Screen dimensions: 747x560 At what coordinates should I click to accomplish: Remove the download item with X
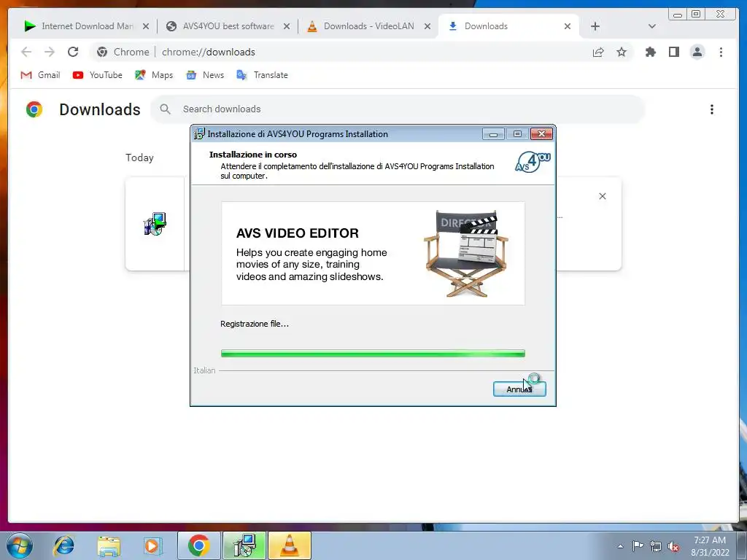(602, 196)
